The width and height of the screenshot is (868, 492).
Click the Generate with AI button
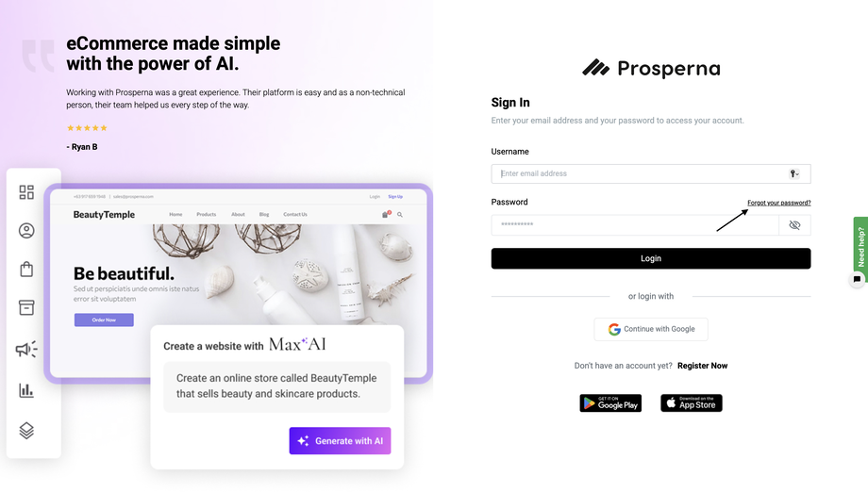click(340, 440)
